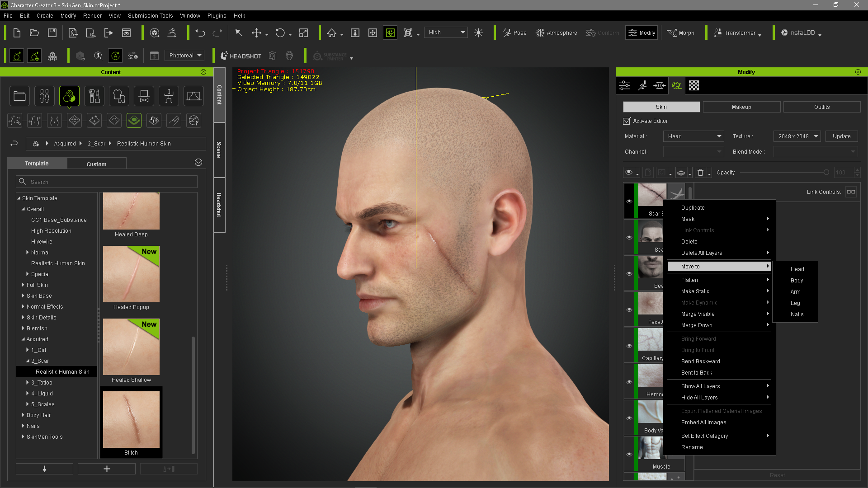Viewport: 868px width, 488px height.
Task: Select the arrow selection tool
Action: tap(239, 33)
